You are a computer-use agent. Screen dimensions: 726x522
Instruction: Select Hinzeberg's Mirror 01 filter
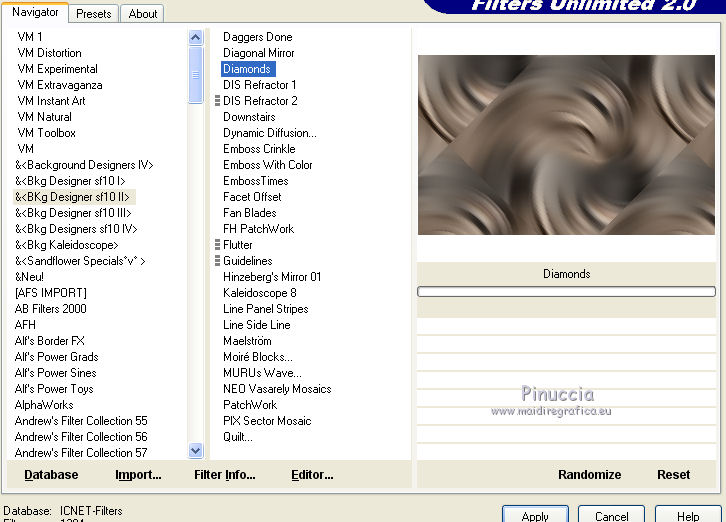[x=272, y=277]
